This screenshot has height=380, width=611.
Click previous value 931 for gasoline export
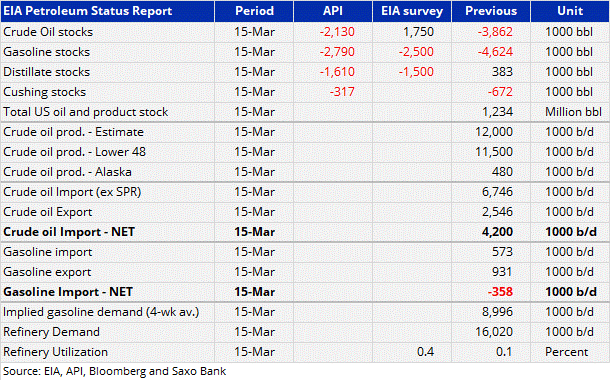coord(502,272)
